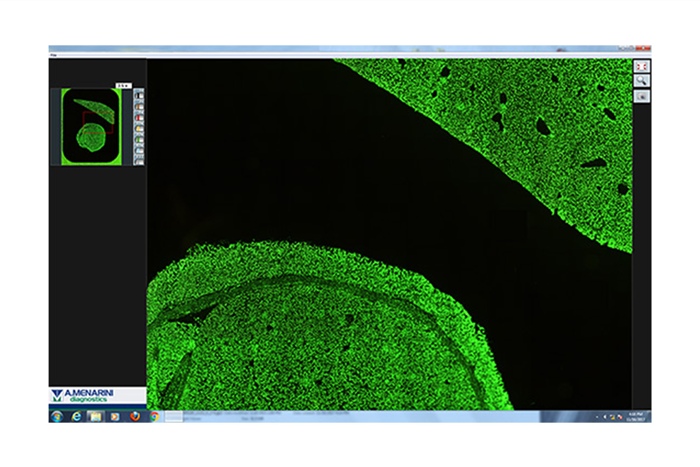700x467 pixels.
Task: Open the Windows Start menu
Action: tap(57, 416)
